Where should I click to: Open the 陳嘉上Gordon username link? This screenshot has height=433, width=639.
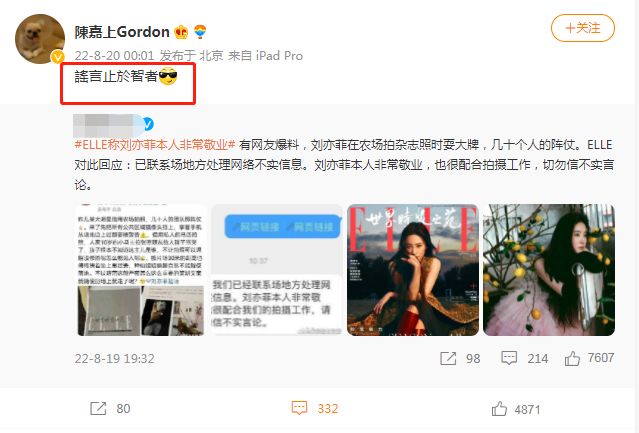coord(122,32)
